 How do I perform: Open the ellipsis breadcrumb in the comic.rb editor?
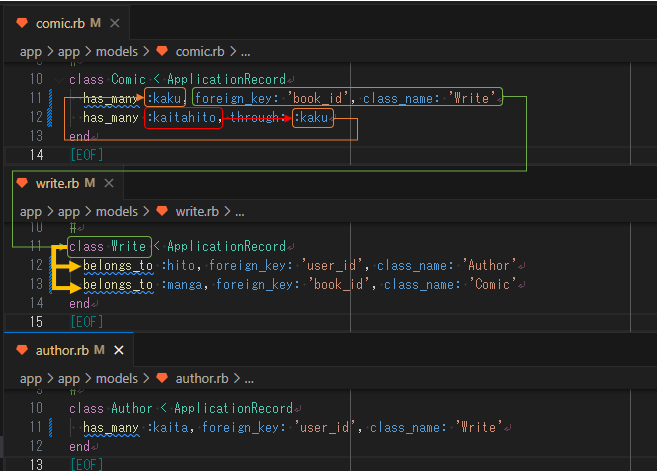[x=246, y=52]
